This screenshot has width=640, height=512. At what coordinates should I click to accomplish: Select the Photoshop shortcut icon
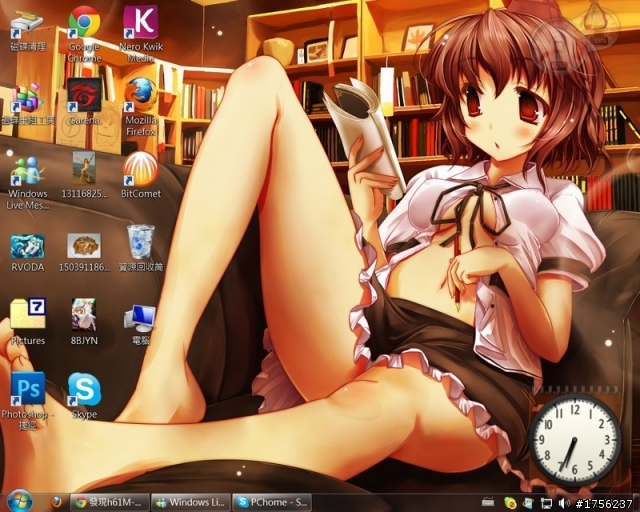click(28, 401)
